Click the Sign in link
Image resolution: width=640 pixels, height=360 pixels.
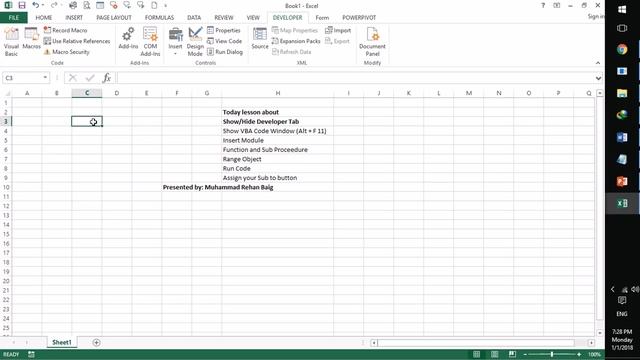click(x=596, y=16)
